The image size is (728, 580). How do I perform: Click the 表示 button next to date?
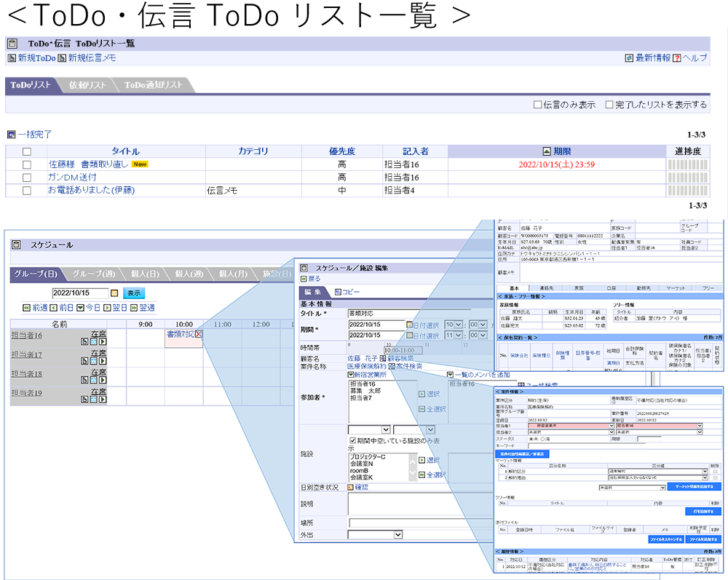tap(134, 293)
